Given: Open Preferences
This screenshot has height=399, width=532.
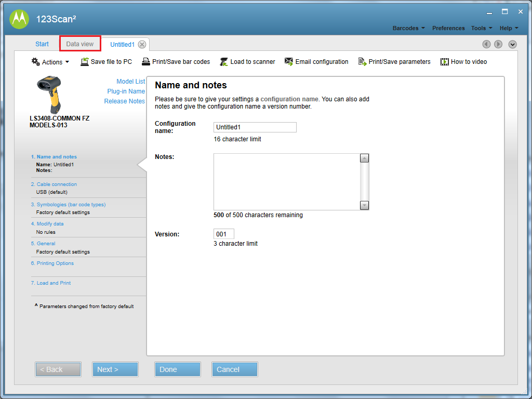Looking at the screenshot, I should coord(448,28).
